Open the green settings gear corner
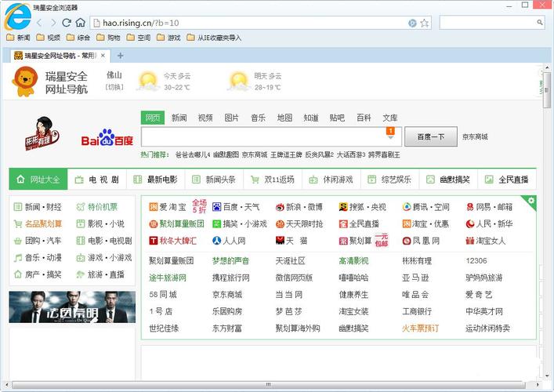Screen dimensions: 554x392 point(530,201)
